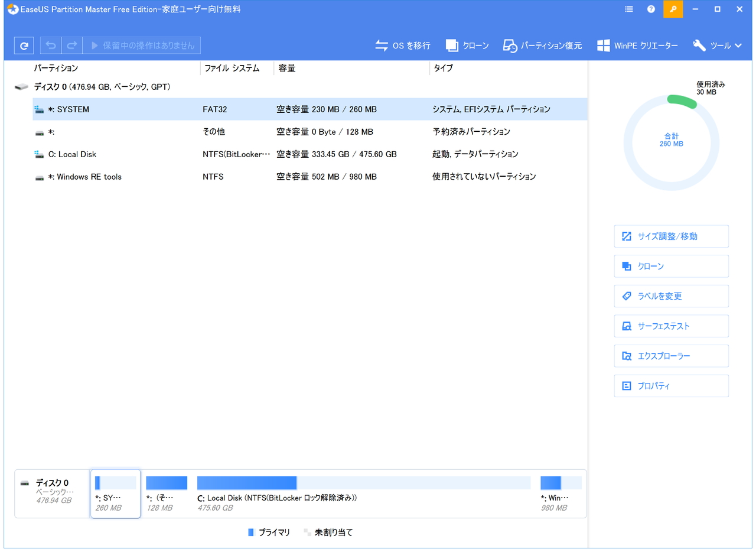Open the hamburger list icon near title bar
Viewport: 756px width, 552px height.
628,9
